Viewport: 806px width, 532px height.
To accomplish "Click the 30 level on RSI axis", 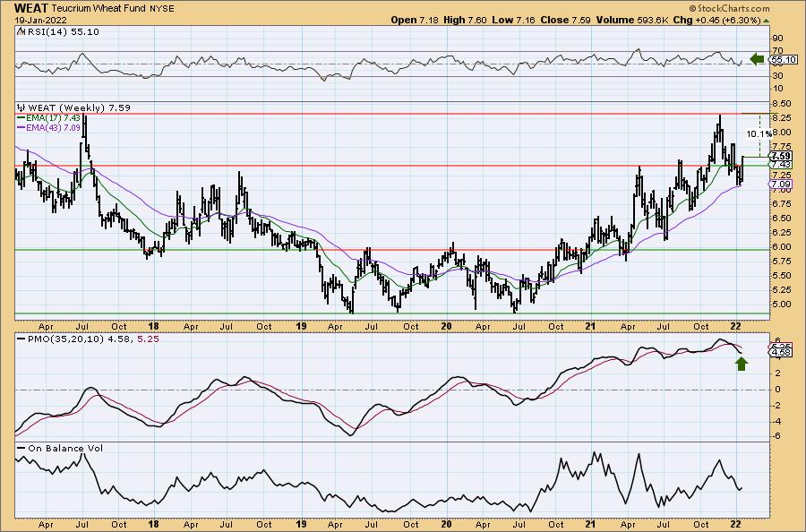I will (x=777, y=76).
